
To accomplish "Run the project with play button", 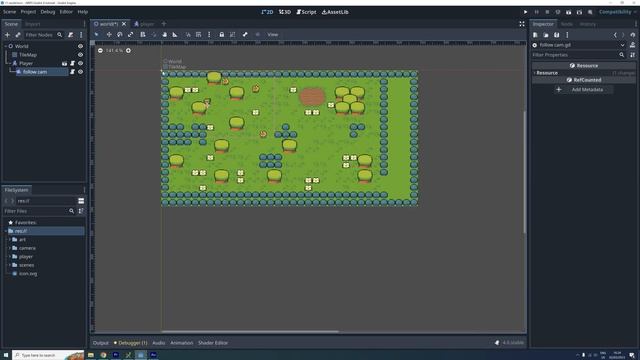I will 525,12.
